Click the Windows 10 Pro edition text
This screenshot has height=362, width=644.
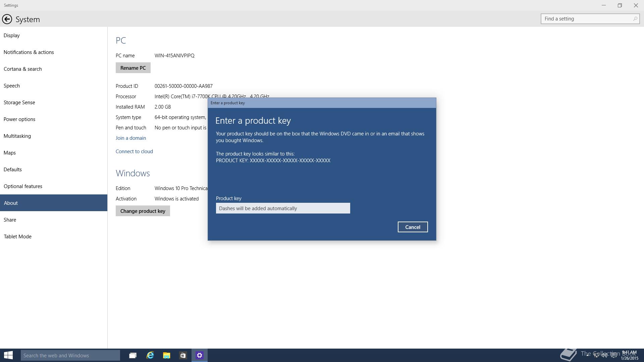point(181,188)
